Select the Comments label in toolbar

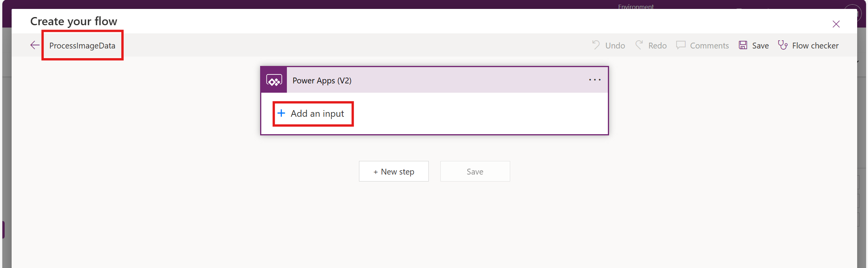pos(709,46)
